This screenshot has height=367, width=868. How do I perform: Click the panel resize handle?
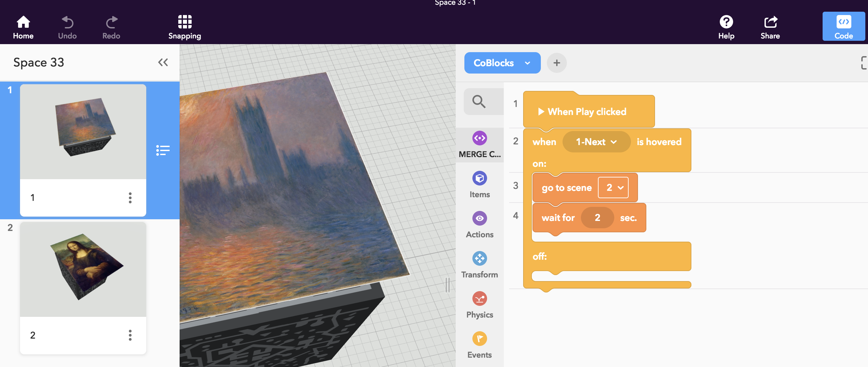click(447, 285)
